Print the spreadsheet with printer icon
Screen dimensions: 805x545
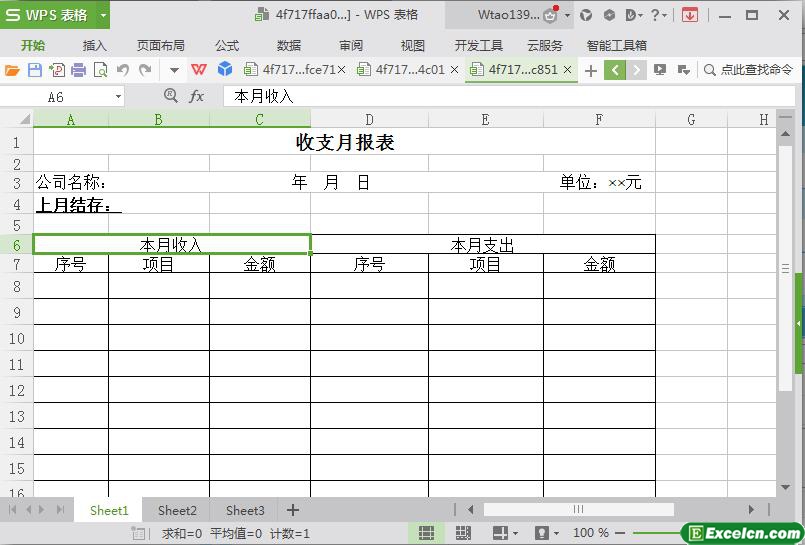pyautogui.click(x=79, y=70)
